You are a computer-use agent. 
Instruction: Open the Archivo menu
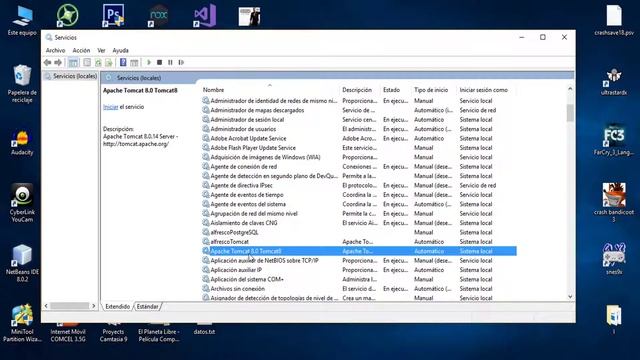[56, 50]
